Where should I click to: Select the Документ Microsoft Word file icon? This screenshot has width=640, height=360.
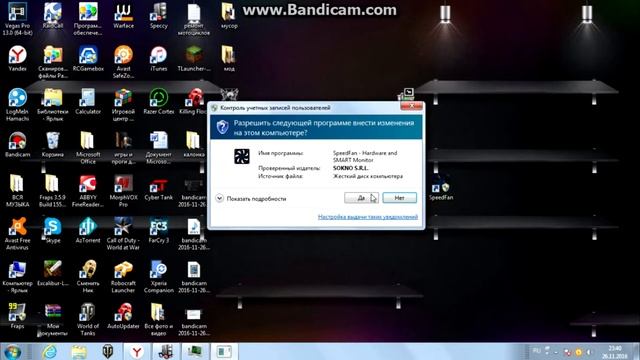click(x=158, y=147)
